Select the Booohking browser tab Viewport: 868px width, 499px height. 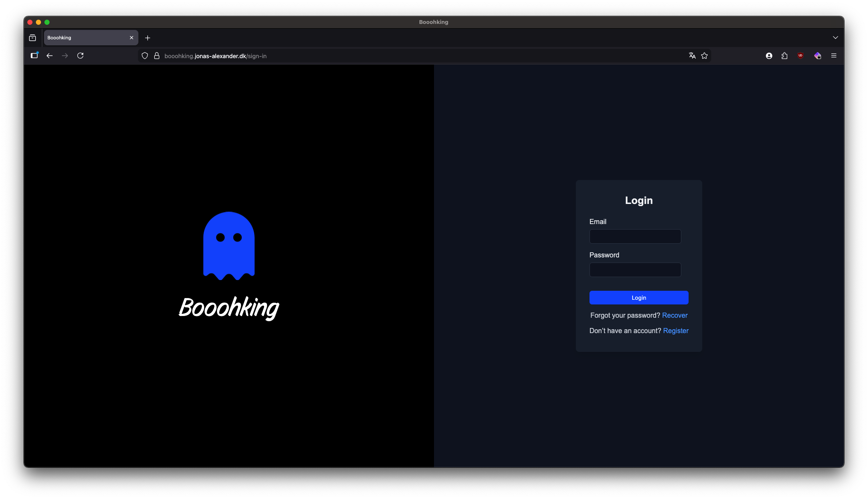[x=85, y=38]
